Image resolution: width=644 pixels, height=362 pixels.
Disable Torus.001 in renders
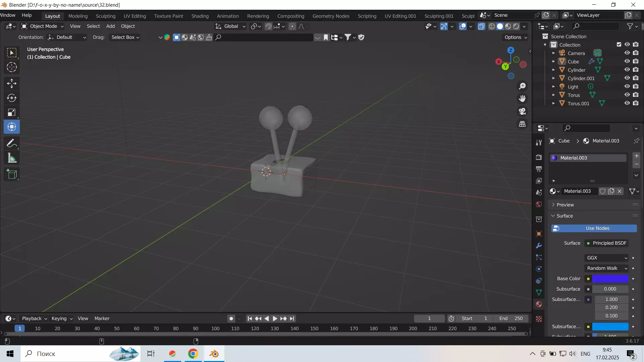pos(636,103)
